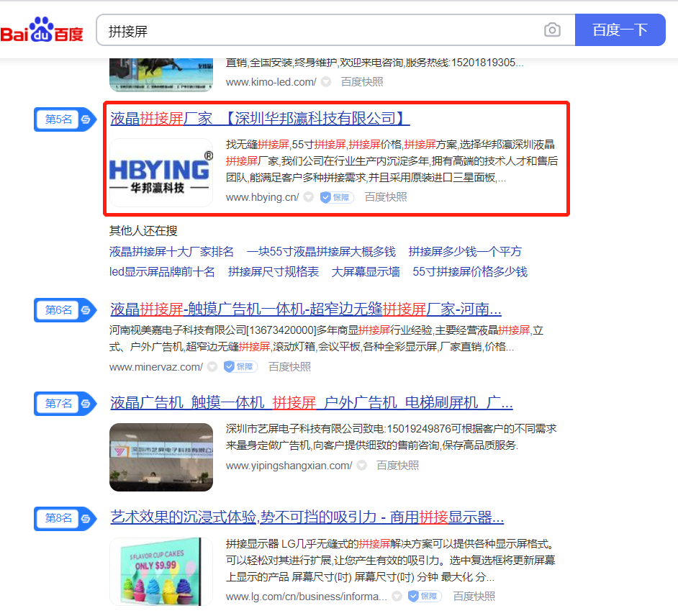This screenshot has width=678, height=616.
Task: Open www.lg.com/cn/business URL link
Action: [x=306, y=597]
